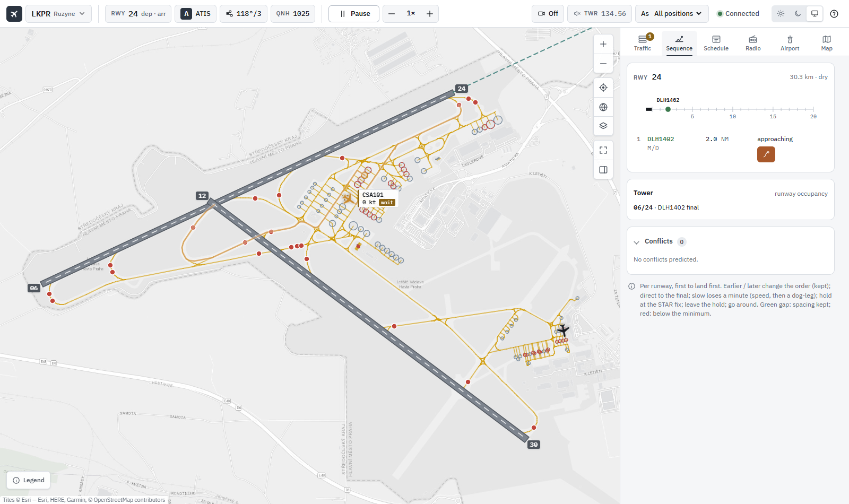Click the globe view icon
This screenshot has height=504, width=849.
(x=603, y=107)
